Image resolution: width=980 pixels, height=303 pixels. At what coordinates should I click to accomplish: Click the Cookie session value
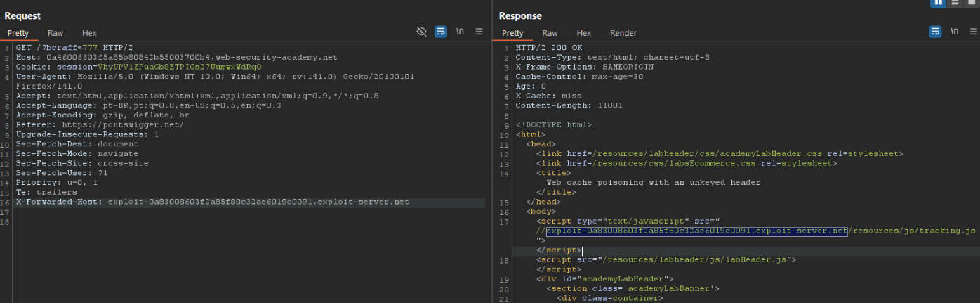click(179, 67)
